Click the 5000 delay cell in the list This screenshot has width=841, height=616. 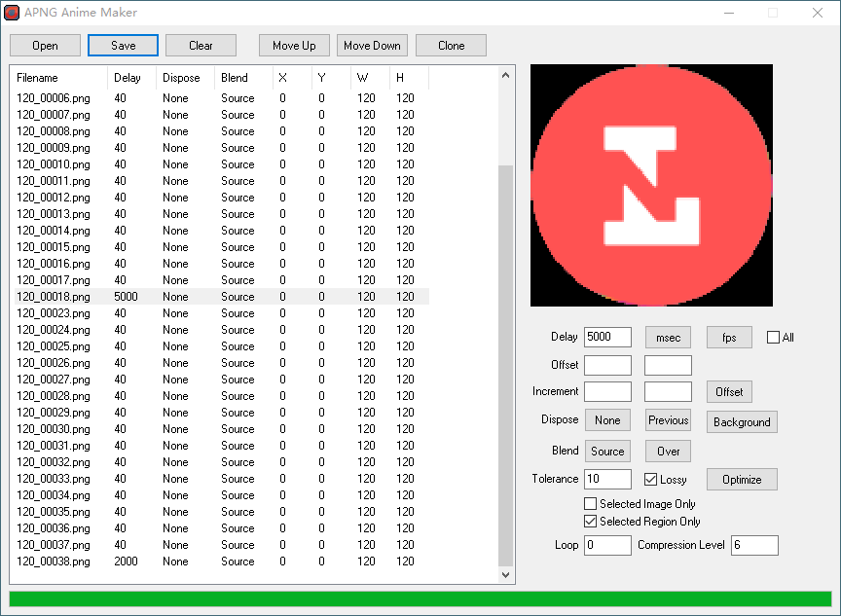point(126,297)
